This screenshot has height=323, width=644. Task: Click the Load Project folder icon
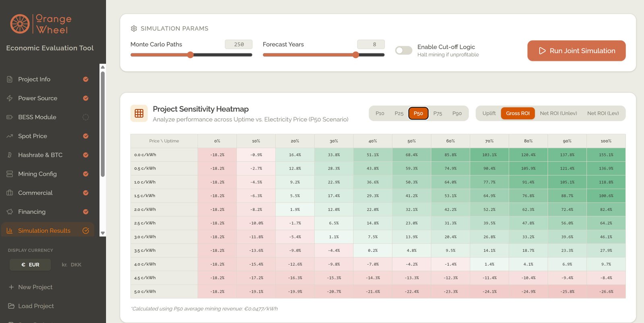[11, 306]
